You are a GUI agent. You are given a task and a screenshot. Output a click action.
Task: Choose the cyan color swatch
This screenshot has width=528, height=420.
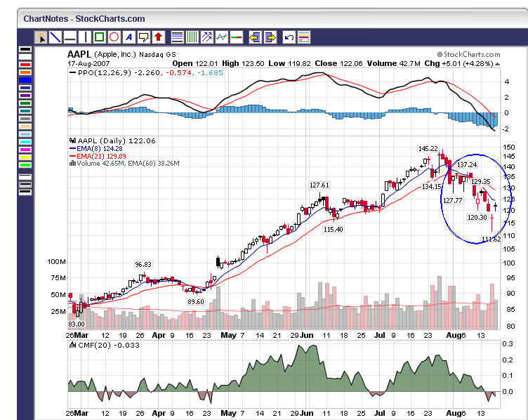(25, 142)
